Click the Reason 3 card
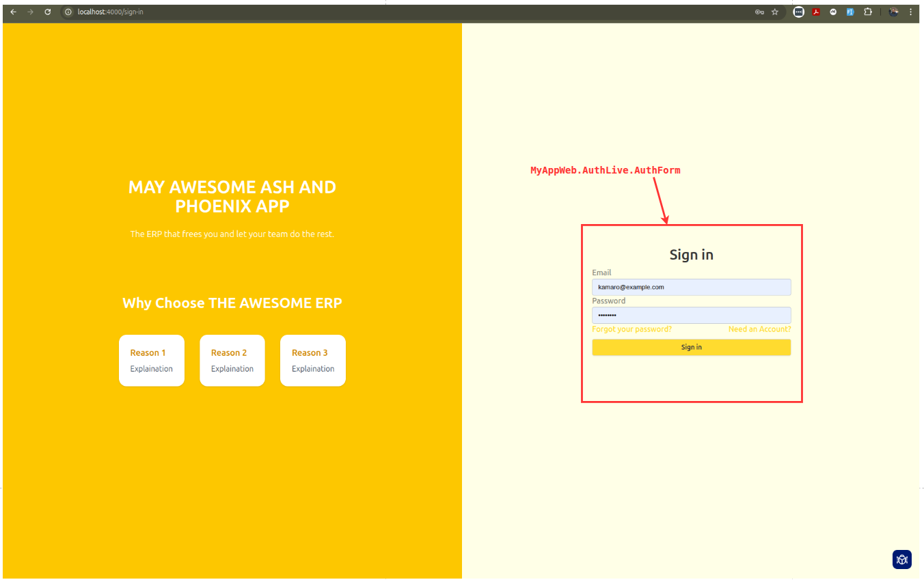Viewport: 924px width, 580px height. [313, 360]
